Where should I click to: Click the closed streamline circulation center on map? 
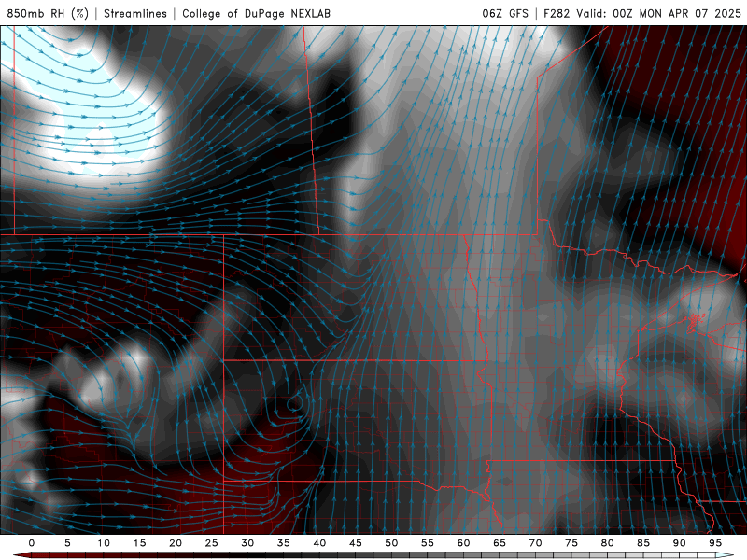pyautogui.click(x=295, y=403)
